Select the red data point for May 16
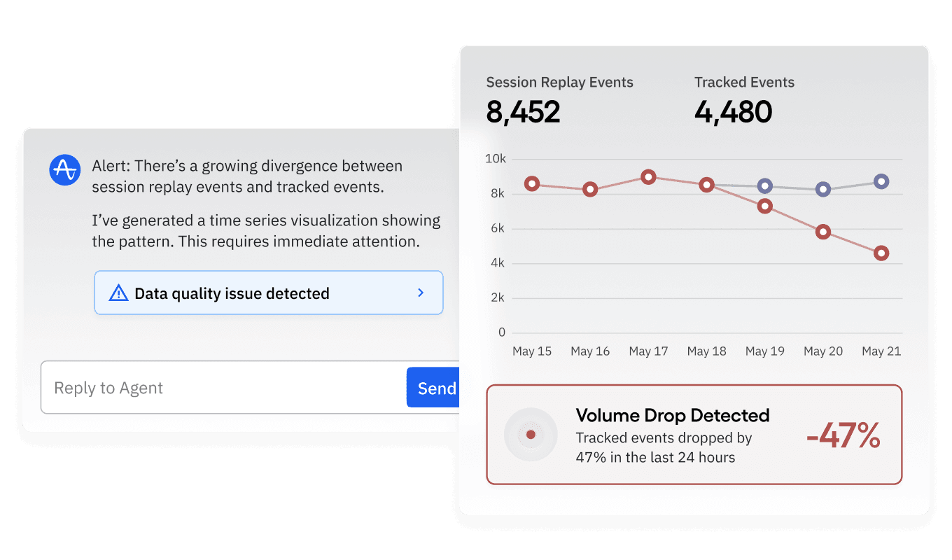Image resolution: width=952 pixels, height=560 pixels. (590, 190)
